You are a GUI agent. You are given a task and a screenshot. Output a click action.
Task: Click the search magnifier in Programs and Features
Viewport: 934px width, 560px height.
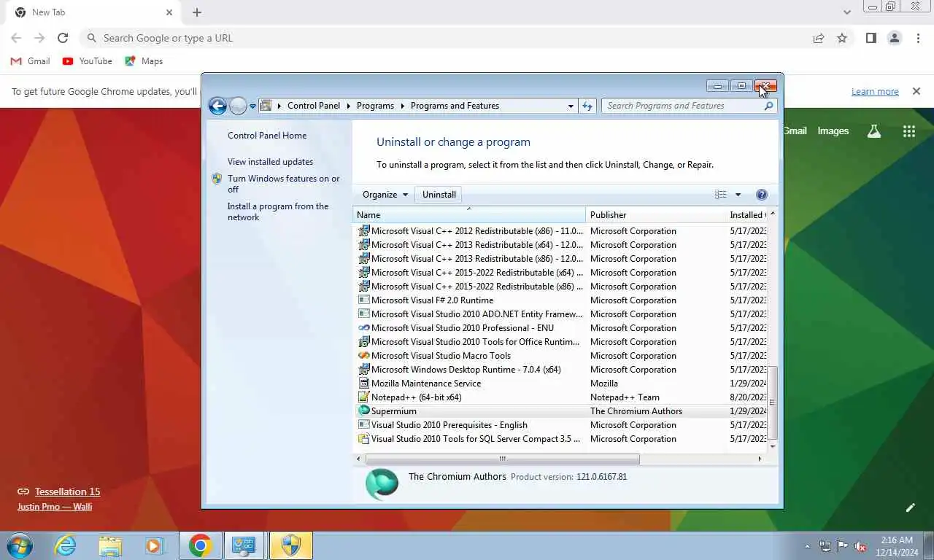pos(768,106)
